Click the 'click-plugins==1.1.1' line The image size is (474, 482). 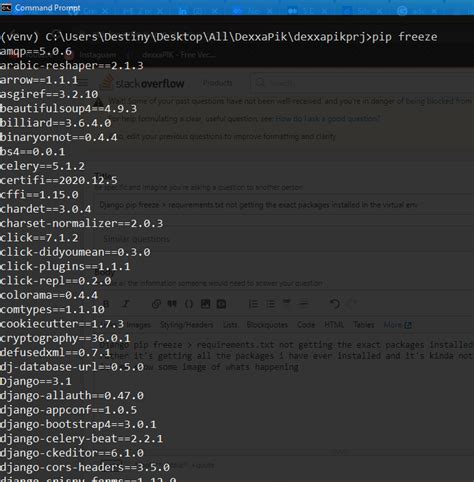click(x=65, y=266)
